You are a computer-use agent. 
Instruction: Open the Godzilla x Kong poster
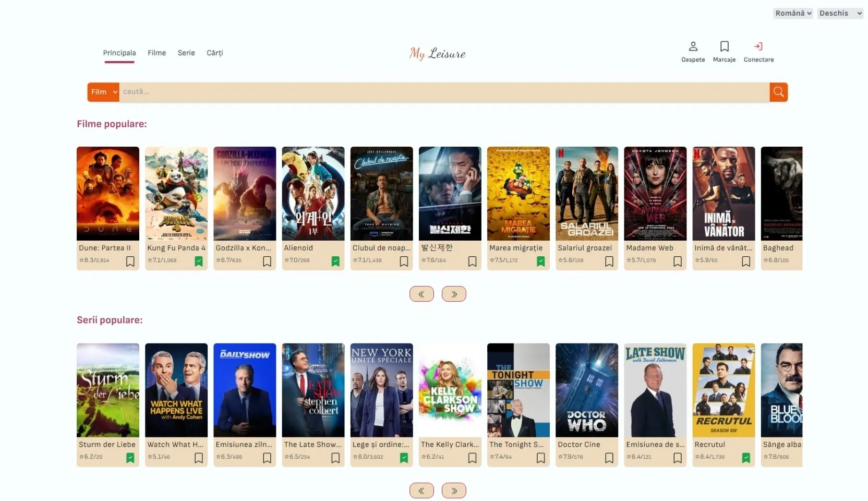tap(245, 194)
